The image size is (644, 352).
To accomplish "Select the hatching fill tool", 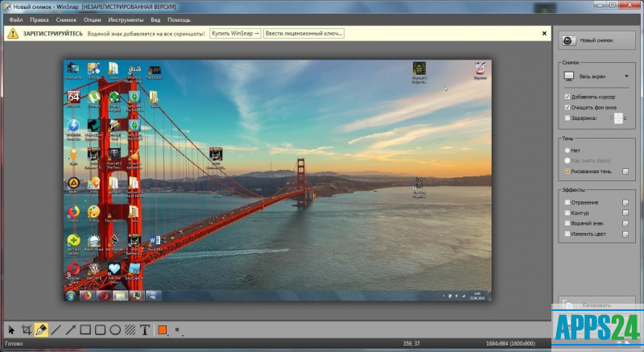I will click(x=130, y=329).
